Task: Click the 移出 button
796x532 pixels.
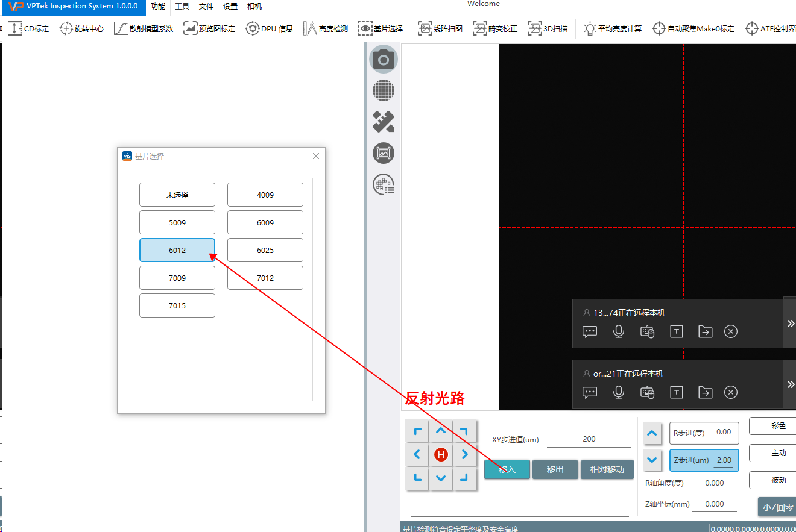Action: pyautogui.click(x=555, y=469)
